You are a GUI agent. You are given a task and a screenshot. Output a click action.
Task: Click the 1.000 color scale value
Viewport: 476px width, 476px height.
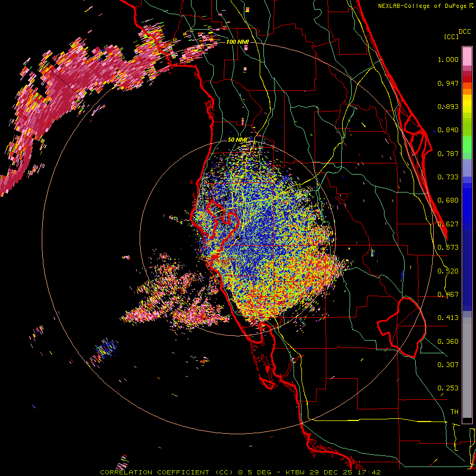point(448,59)
